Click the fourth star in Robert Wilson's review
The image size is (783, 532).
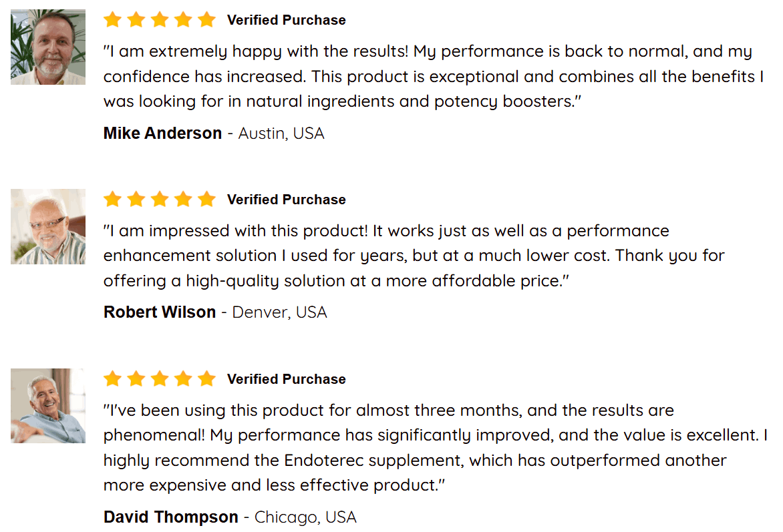[183, 199]
